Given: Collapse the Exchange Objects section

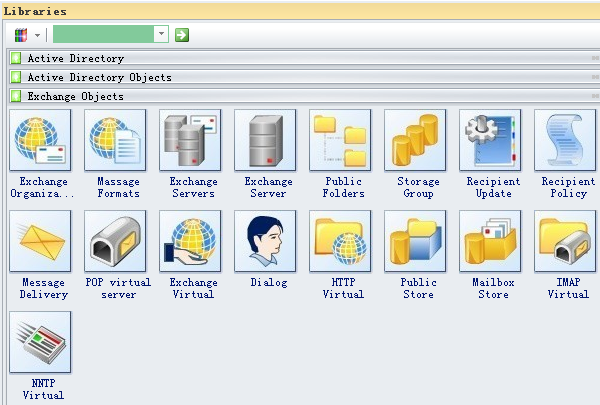Looking at the screenshot, I should point(75,97).
